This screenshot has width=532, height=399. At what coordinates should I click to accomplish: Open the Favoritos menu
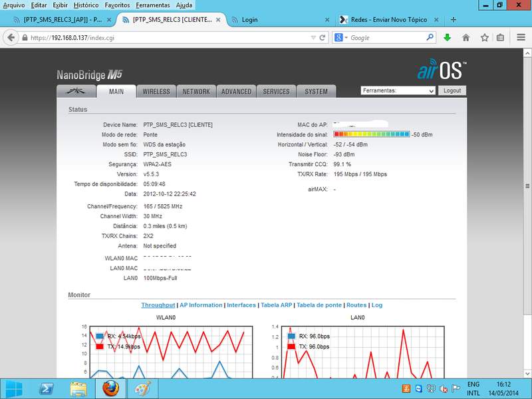tap(117, 5)
